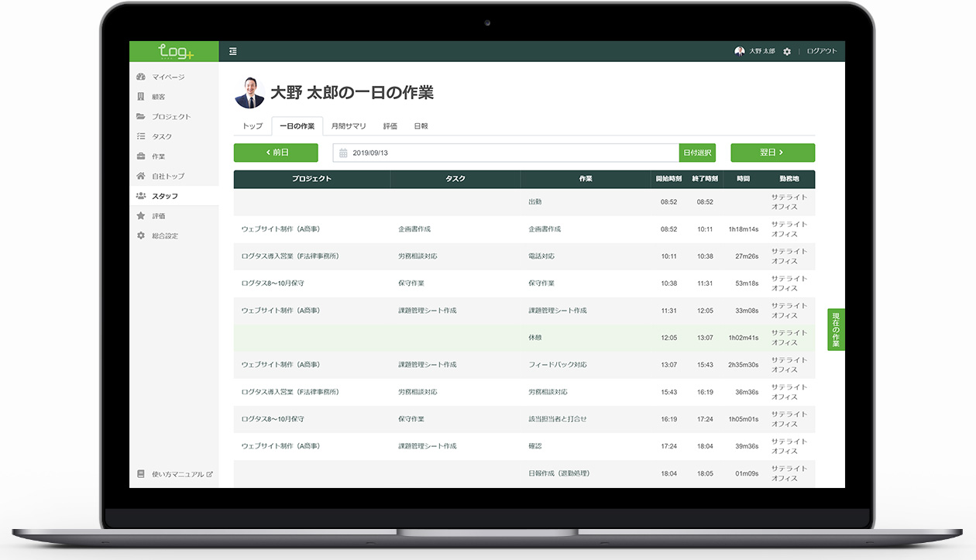976x560 pixels.
Task: Click the 評価 star icon
Action: pos(141,215)
